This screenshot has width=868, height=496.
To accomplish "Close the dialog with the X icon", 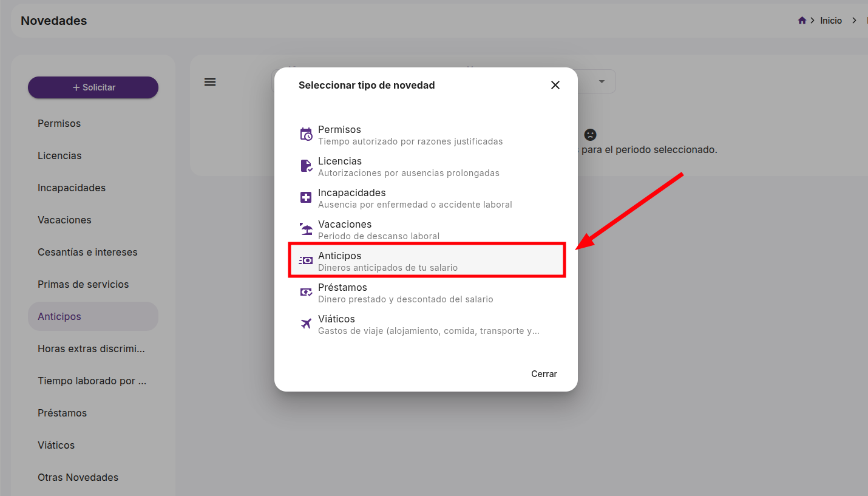I will 555,85.
